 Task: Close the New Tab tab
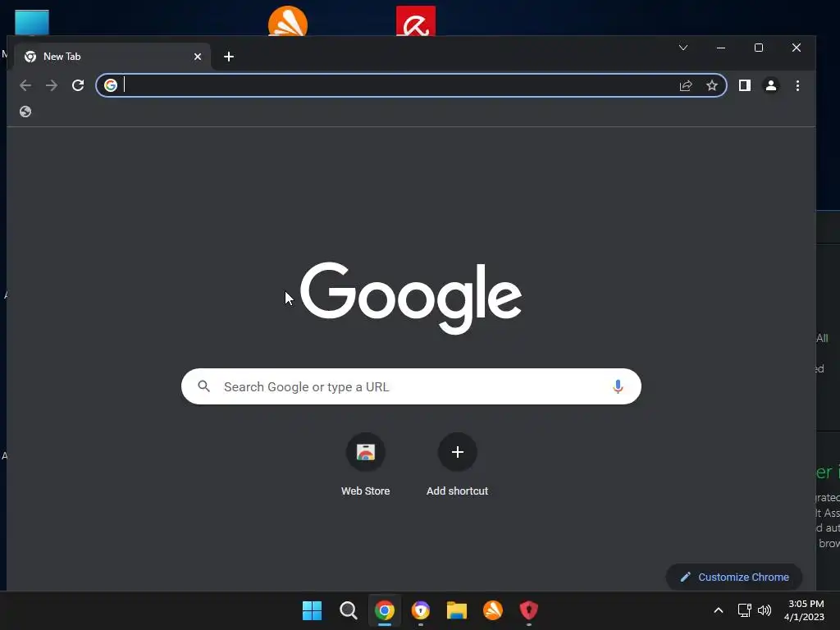pyautogui.click(x=198, y=57)
